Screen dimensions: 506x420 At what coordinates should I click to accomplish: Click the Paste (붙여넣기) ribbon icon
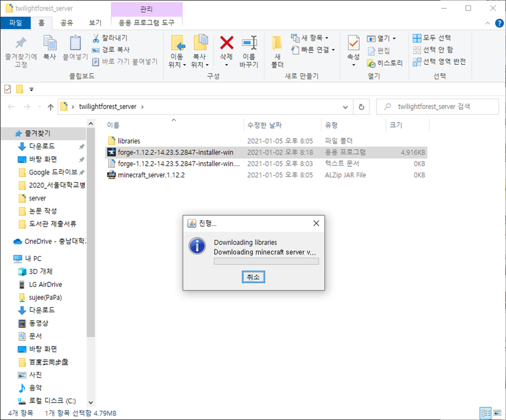pyautogui.click(x=75, y=43)
